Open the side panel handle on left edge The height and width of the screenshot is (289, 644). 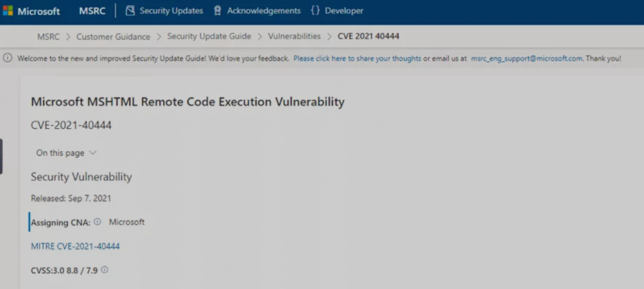coord(2,156)
